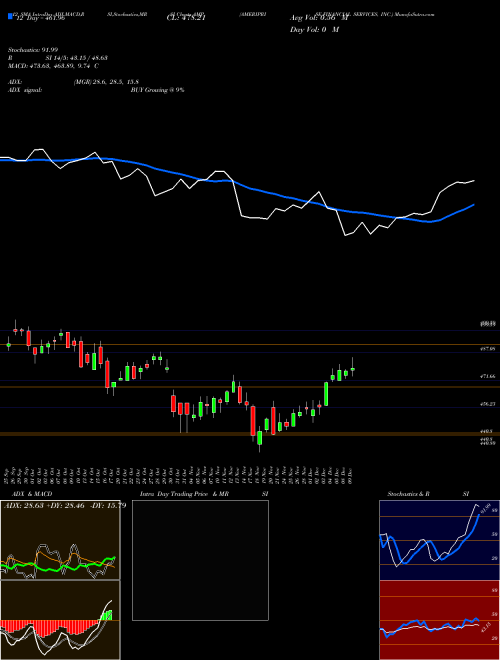
Task: Click the MACD histogram panel with red bars
Action: [x=60, y=620]
